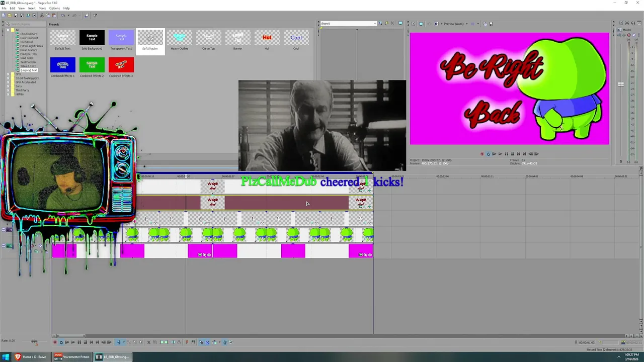Click Play in the timeline transport bar
644x362 pixels.
pyautogui.click(x=73, y=342)
